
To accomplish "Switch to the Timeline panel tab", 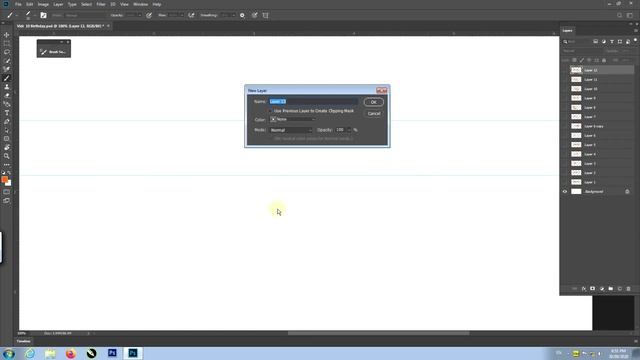I will [23, 341].
